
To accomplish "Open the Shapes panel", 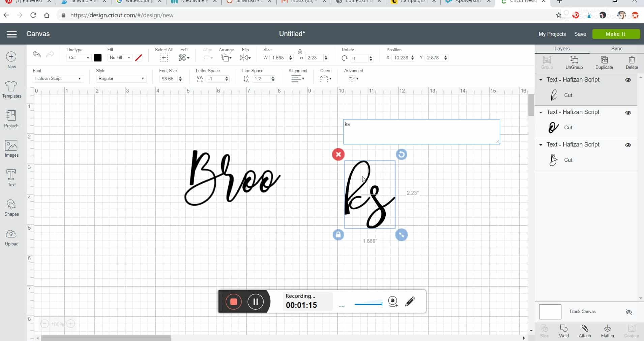I will tap(11, 204).
